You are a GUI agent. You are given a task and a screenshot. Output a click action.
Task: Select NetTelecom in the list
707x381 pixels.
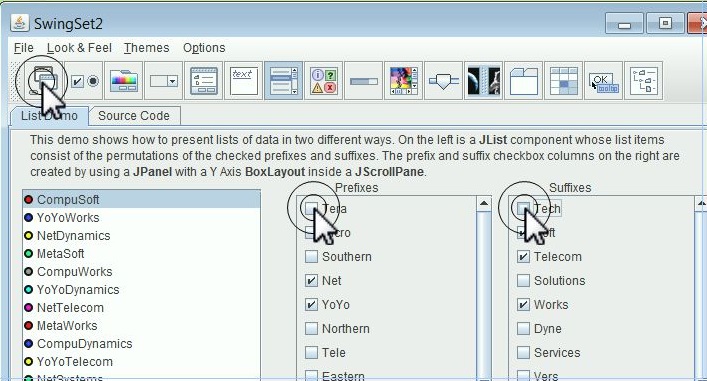(x=142, y=308)
